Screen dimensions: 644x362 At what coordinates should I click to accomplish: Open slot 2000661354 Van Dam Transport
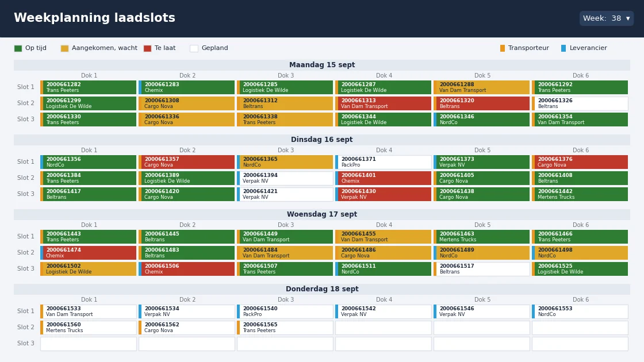(x=580, y=120)
